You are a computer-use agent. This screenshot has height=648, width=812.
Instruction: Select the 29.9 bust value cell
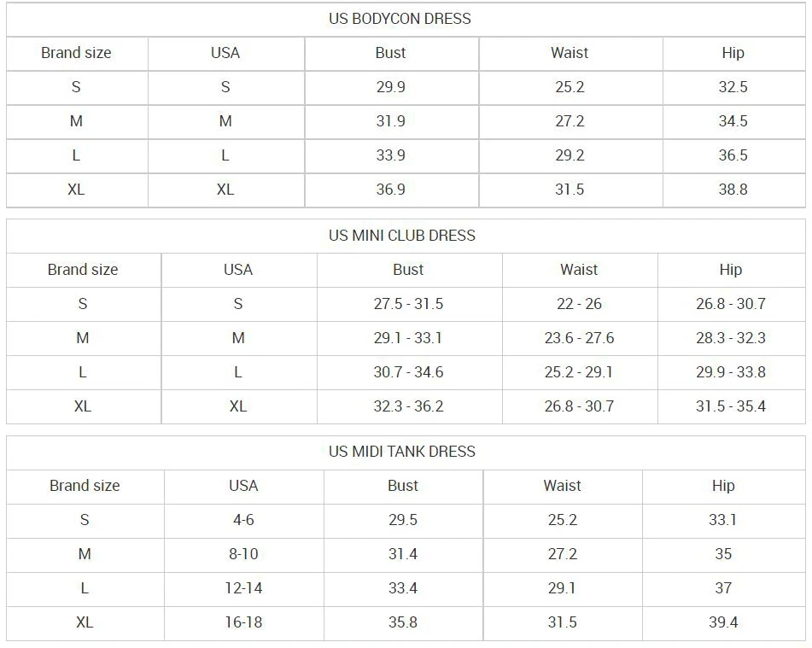pyautogui.click(x=390, y=87)
